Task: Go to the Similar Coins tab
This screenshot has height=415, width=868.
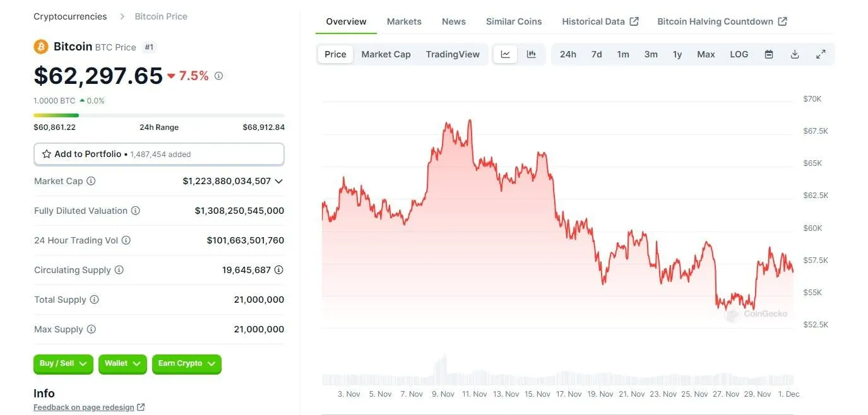Action: pos(514,21)
